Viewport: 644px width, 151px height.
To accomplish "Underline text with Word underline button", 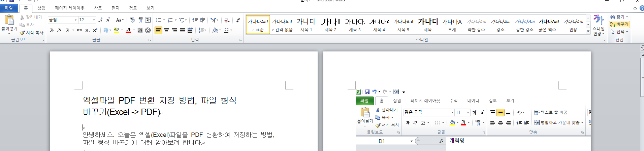I will [x=68, y=30].
